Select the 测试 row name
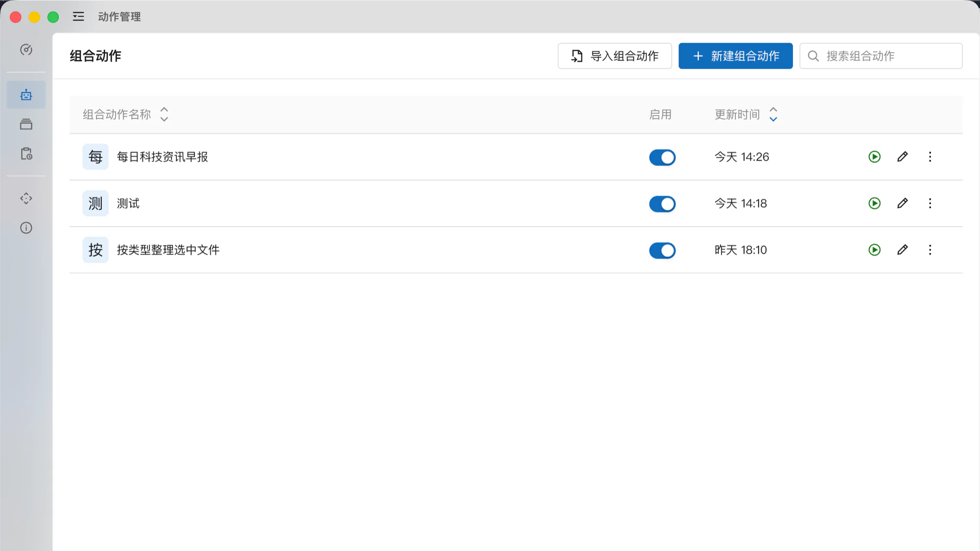The width and height of the screenshot is (980, 551). pyautogui.click(x=128, y=203)
